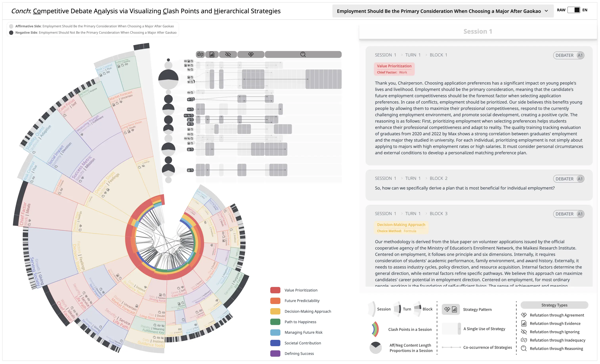The width and height of the screenshot is (600, 364).
Task: Click the Agreement (handshake) column header icon
Action: [x=251, y=54]
